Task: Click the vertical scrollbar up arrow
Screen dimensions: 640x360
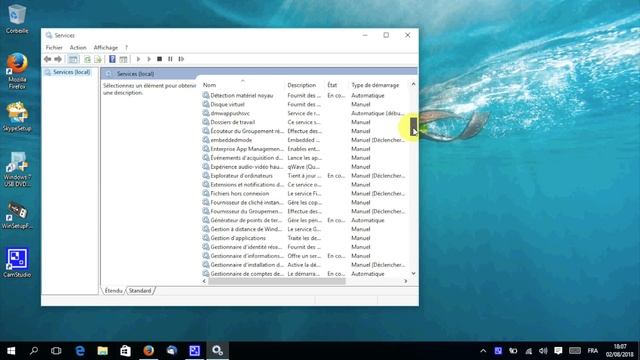Action: (x=413, y=84)
